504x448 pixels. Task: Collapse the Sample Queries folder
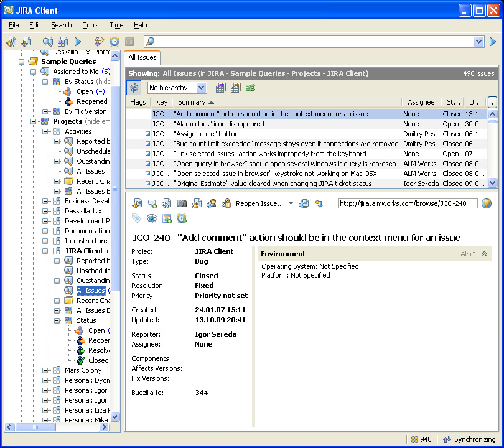tap(22, 62)
